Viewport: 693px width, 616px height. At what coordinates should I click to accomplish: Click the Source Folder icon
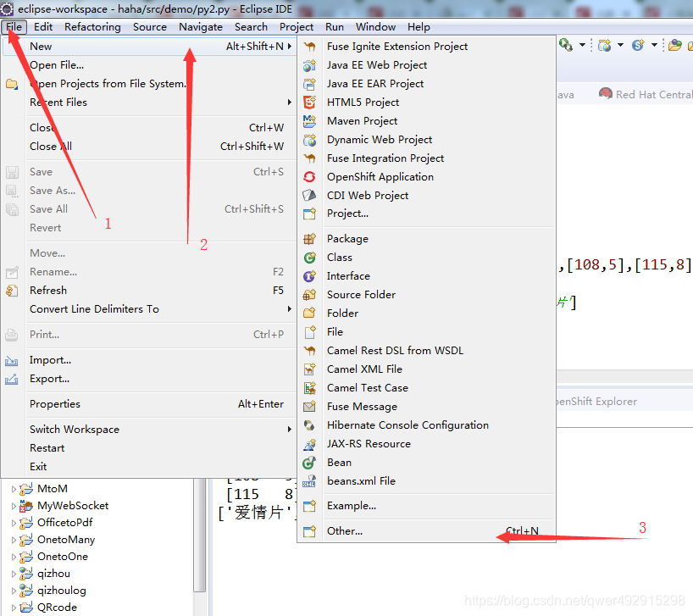point(309,295)
